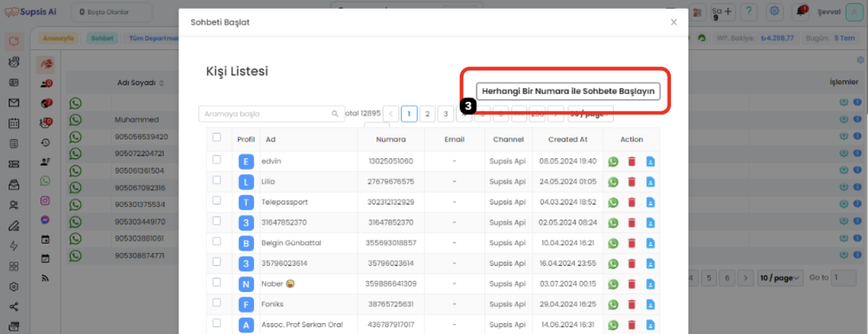868x334 pixels.
Task: Open contact details for 31647852370
Action: pyautogui.click(x=650, y=223)
